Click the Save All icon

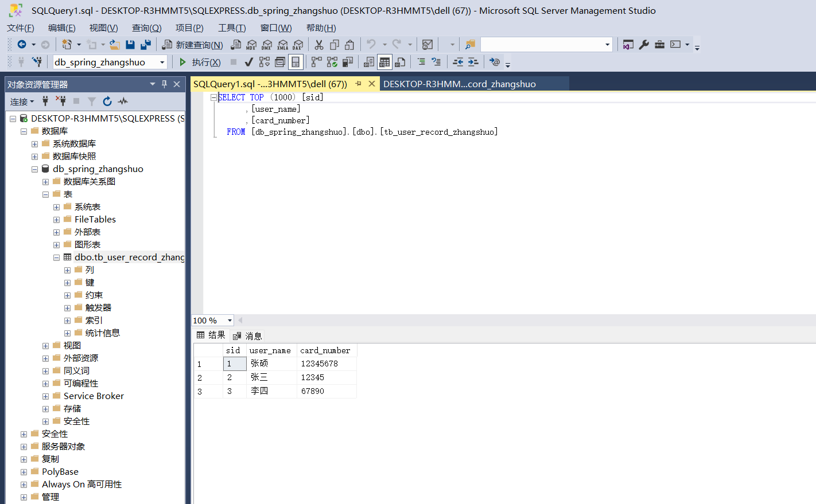pos(146,45)
